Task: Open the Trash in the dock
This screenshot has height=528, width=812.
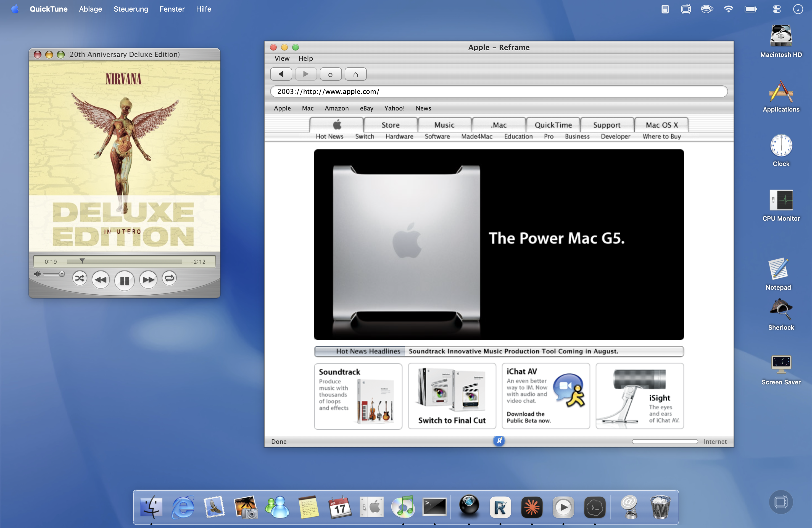Action: tap(660, 507)
